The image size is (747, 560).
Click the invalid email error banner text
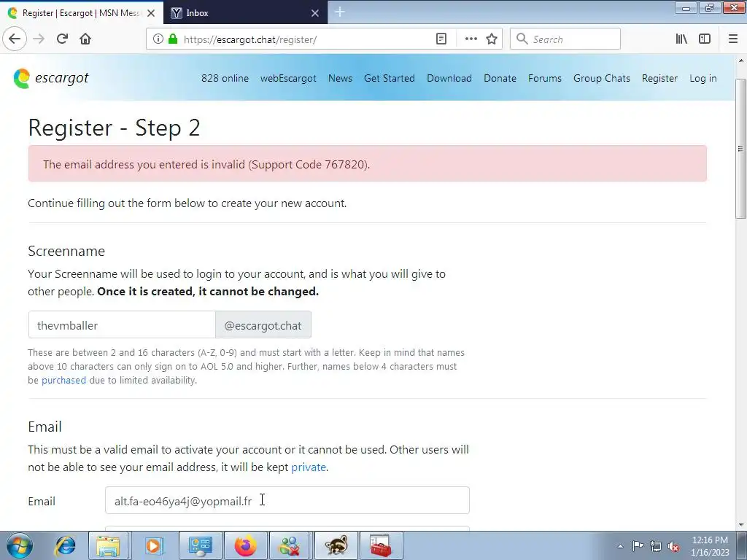click(206, 164)
